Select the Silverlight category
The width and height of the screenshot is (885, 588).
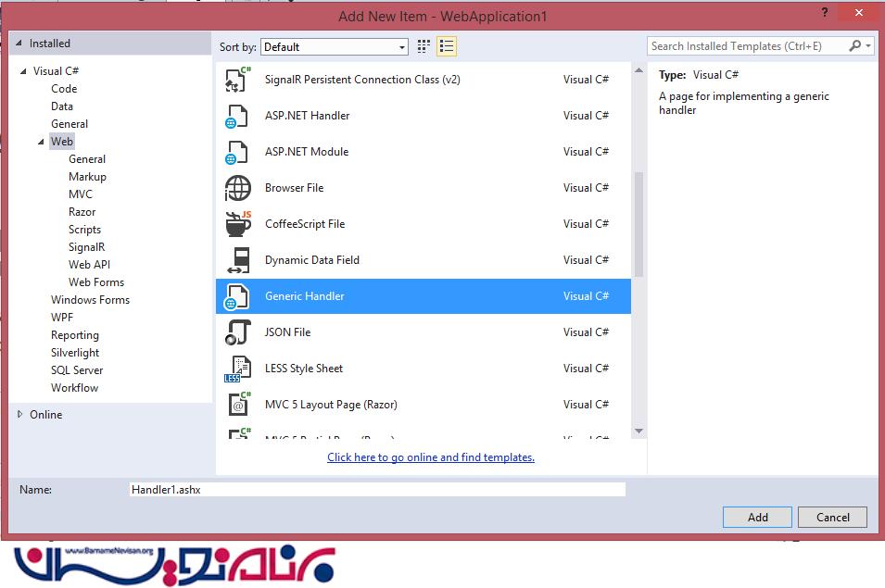[74, 353]
